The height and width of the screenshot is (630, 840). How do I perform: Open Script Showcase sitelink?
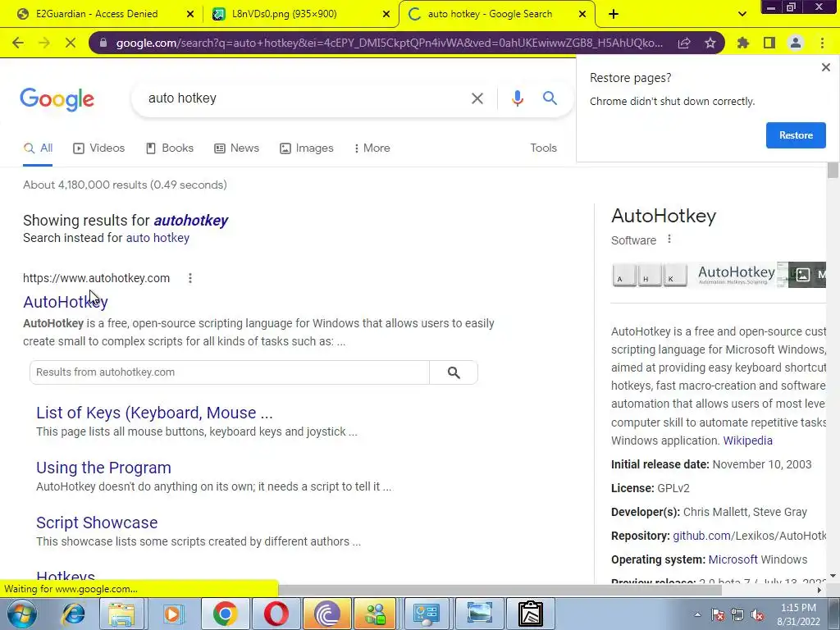97,523
